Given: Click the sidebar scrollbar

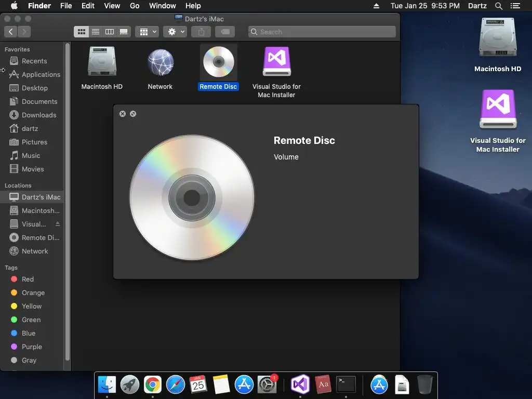Looking at the screenshot, I should [x=68, y=202].
